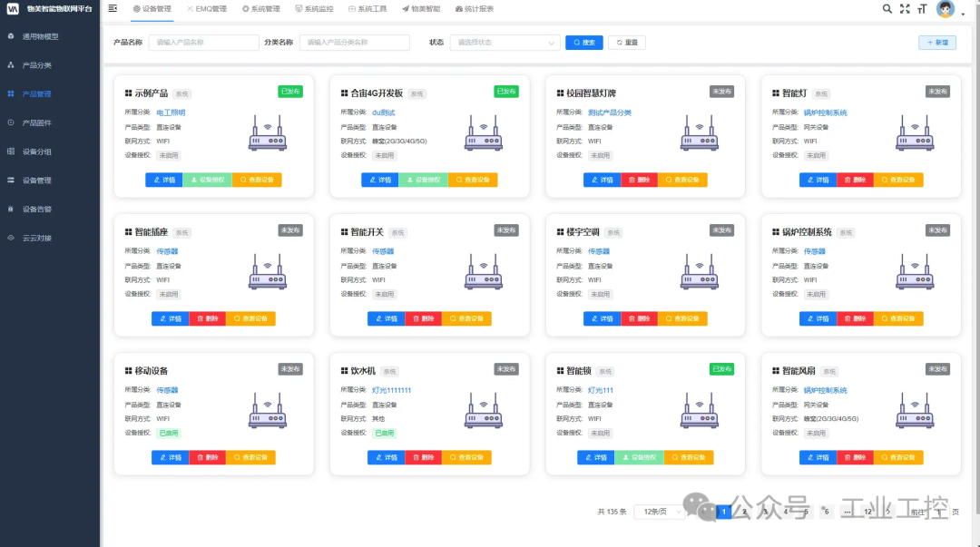980x547 pixels.
Task: Collapse the sidebar with the hamburger icon
Action: point(113,9)
